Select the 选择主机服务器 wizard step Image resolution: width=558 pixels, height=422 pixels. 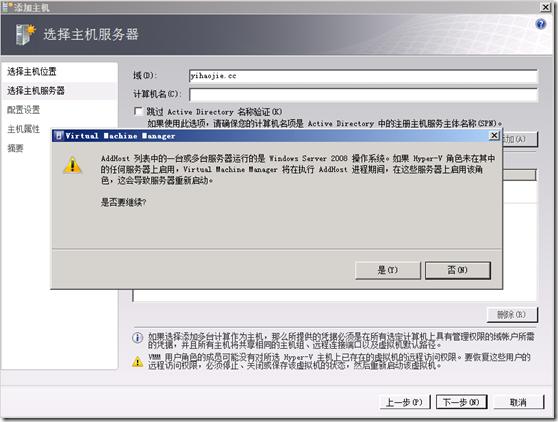[36, 91]
